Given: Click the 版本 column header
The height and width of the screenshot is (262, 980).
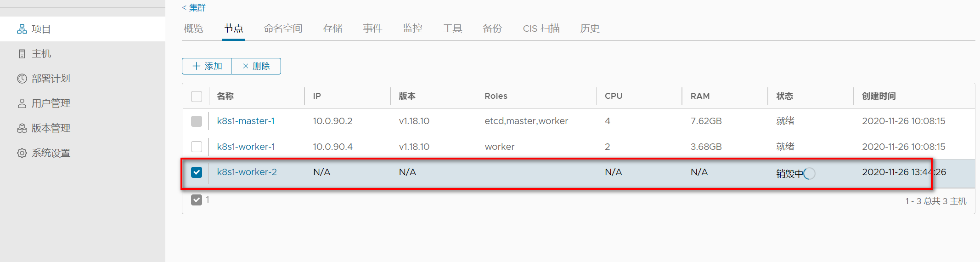Looking at the screenshot, I should tap(407, 96).
